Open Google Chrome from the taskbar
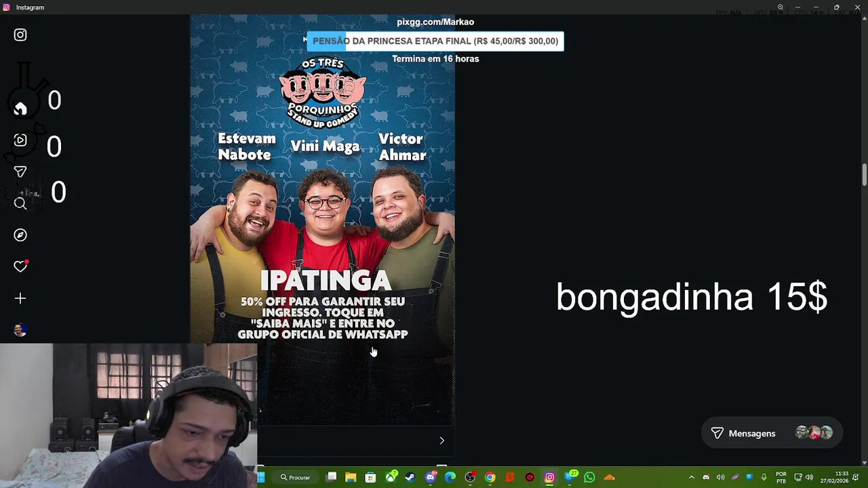The height and width of the screenshot is (488, 868). (x=490, y=478)
